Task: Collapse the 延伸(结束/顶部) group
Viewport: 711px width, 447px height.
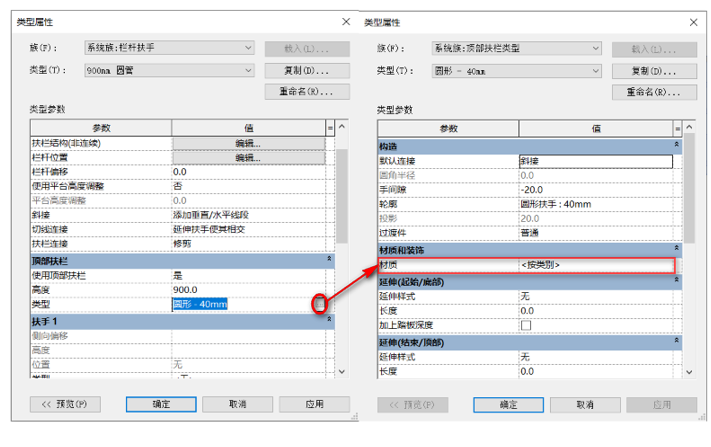Action: pos(677,340)
